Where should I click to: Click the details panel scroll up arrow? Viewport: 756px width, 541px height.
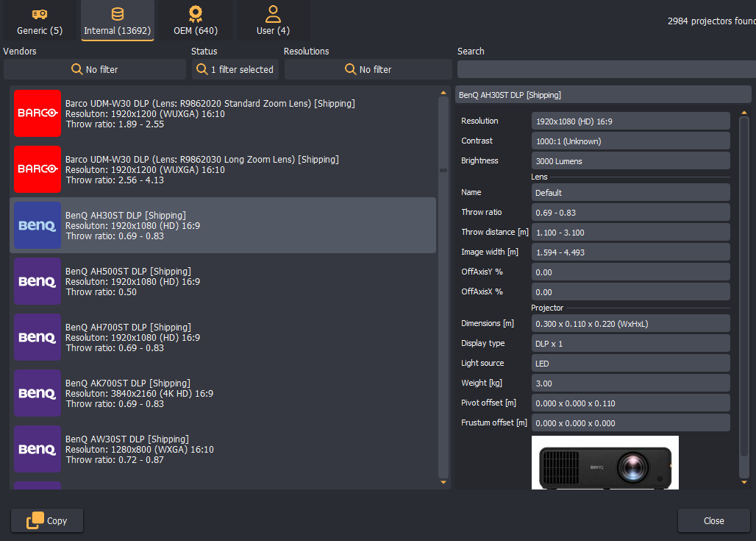coord(744,113)
